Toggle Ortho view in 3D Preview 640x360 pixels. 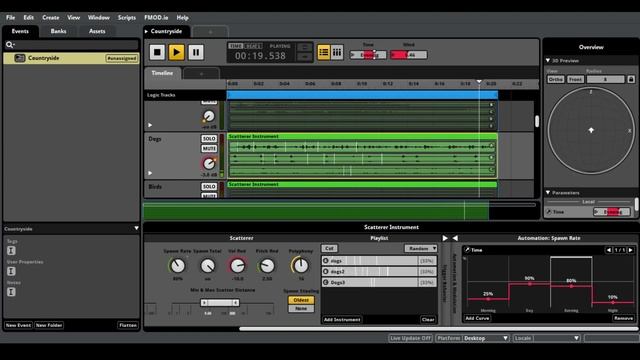[556, 79]
